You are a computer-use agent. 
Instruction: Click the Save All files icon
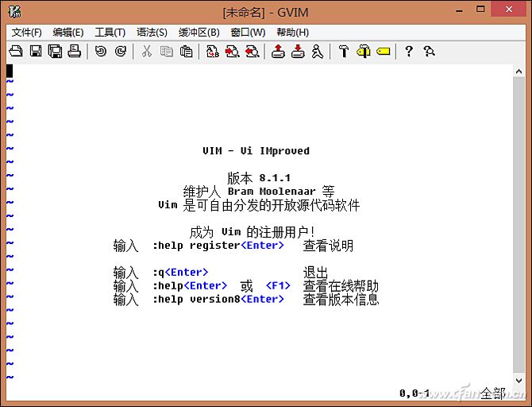point(55,52)
